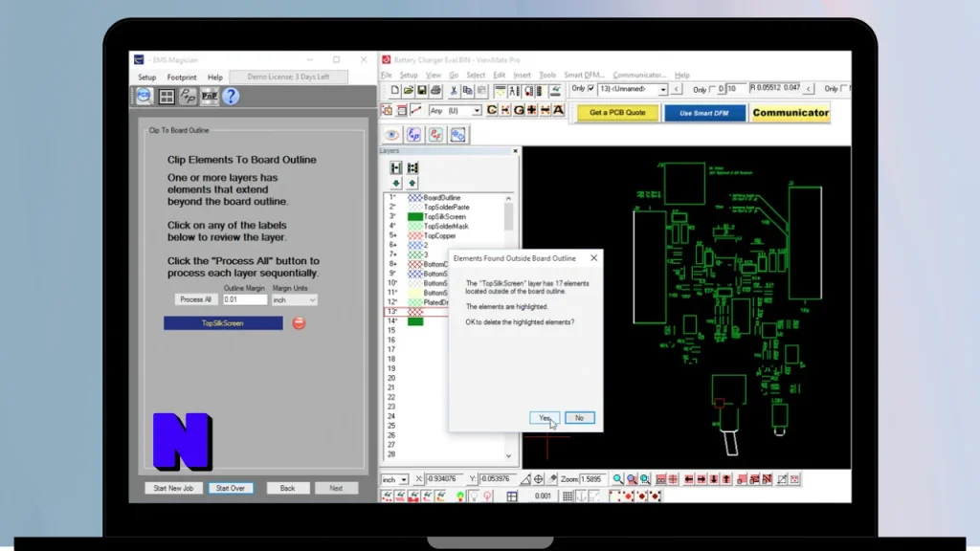The image size is (980, 551).
Task: Open the File menu in ViewMate
Action: [x=387, y=75]
